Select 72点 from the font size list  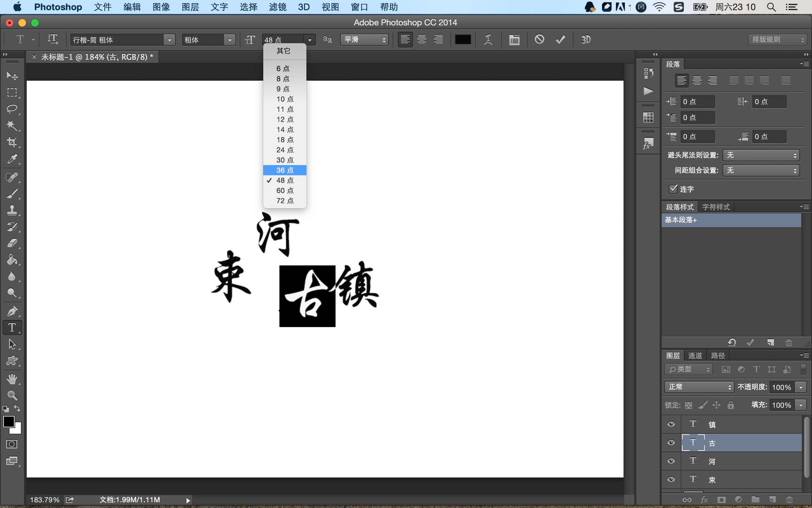pos(284,200)
